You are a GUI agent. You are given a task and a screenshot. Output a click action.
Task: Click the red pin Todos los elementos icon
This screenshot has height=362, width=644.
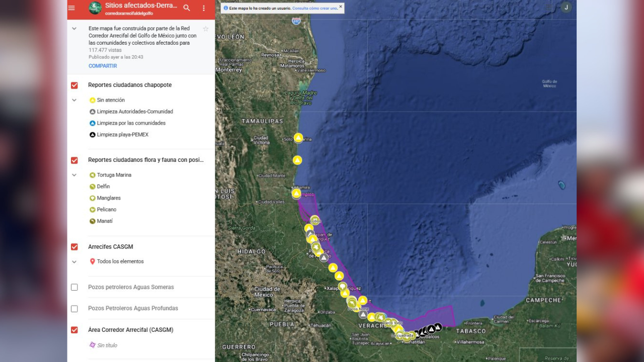tap(93, 261)
